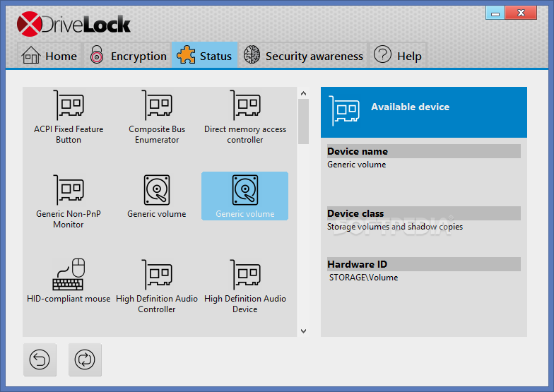554x392 pixels.
Task: Click the question mark Help icon
Action: point(383,54)
